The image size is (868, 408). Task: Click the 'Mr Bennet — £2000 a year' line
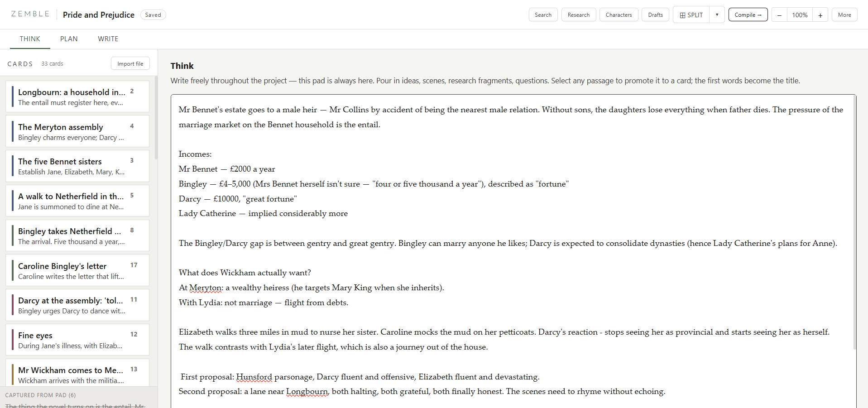[x=227, y=169]
